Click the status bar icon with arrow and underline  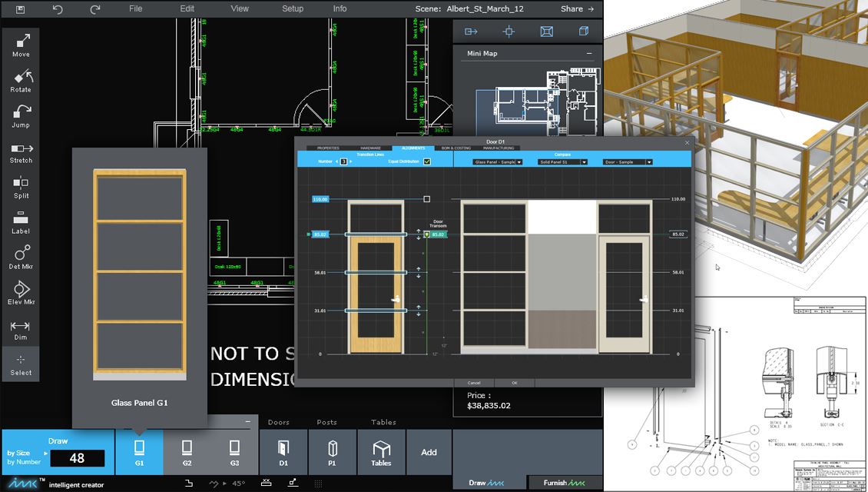(x=293, y=483)
